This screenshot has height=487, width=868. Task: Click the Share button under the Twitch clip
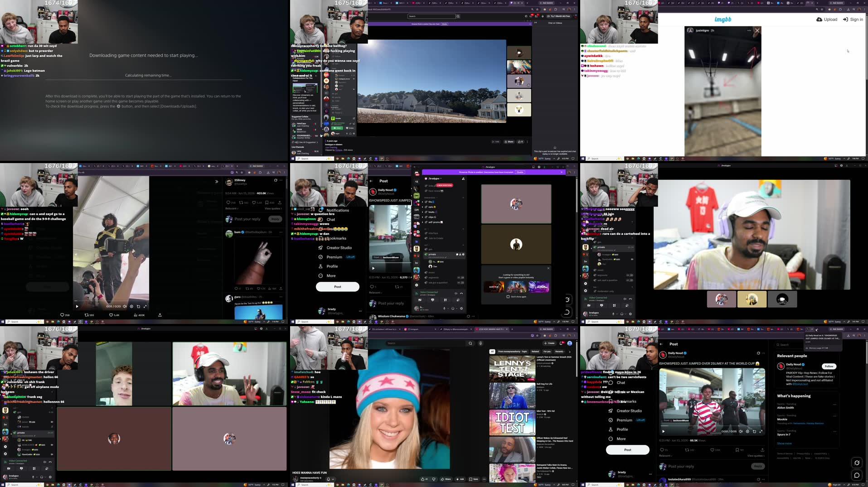(x=509, y=142)
